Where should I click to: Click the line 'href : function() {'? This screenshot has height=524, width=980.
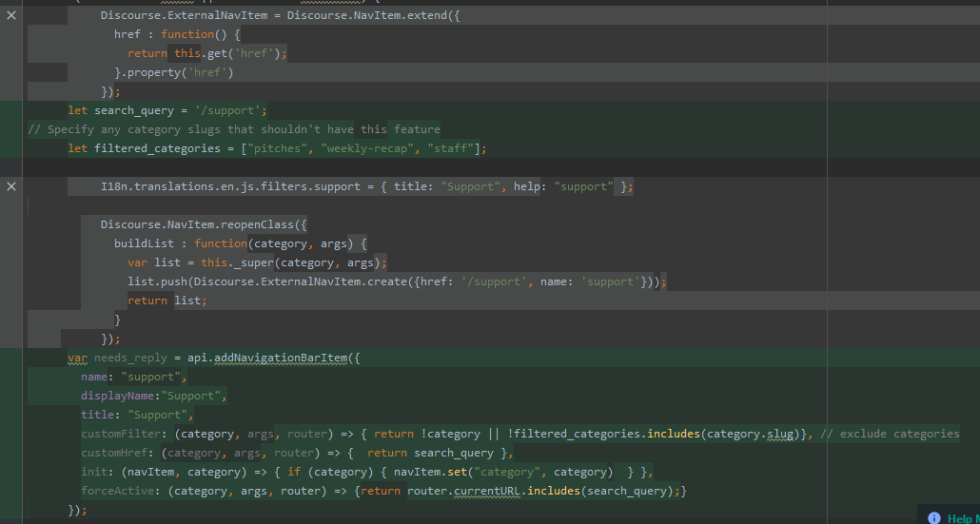(177, 34)
